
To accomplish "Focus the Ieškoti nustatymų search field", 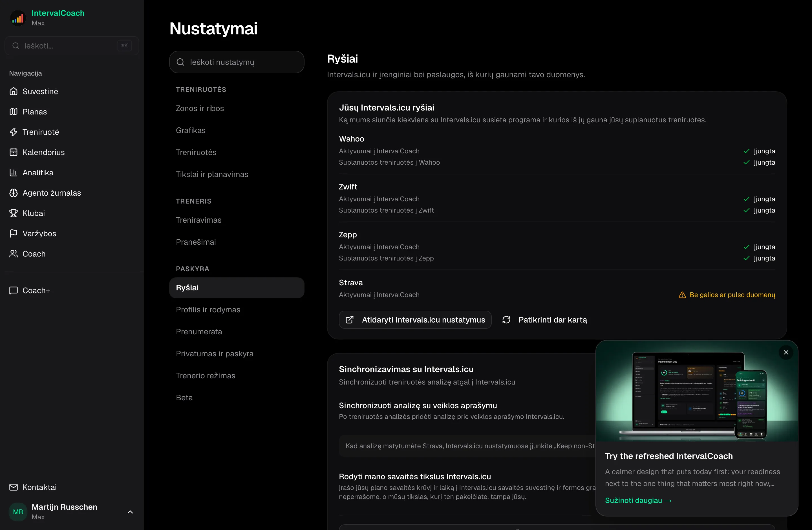I will pos(237,62).
